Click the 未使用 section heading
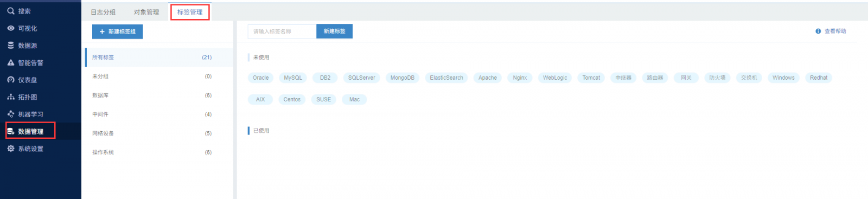The width and height of the screenshot is (868, 199). pyautogui.click(x=261, y=57)
